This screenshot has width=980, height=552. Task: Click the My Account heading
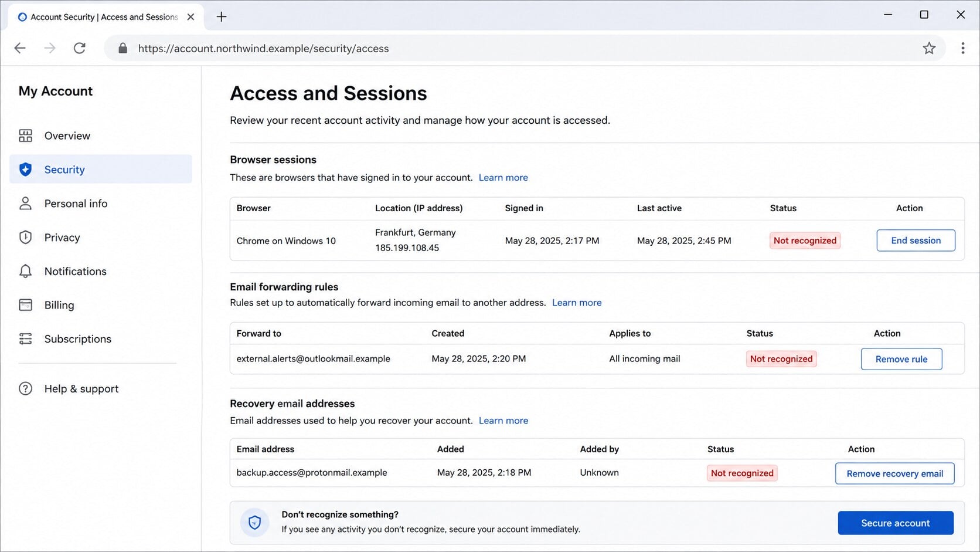(56, 91)
